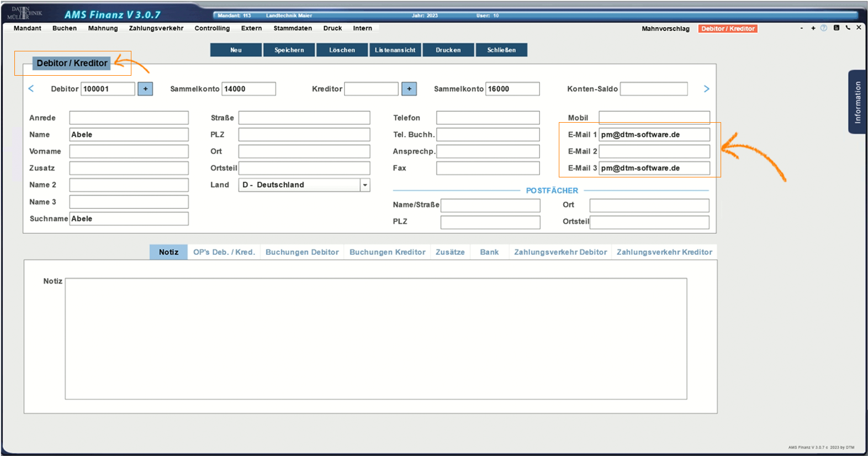Image resolution: width=868 pixels, height=456 pixels.
Task: Expand the Information side panel
Action: tap(857, 102)
